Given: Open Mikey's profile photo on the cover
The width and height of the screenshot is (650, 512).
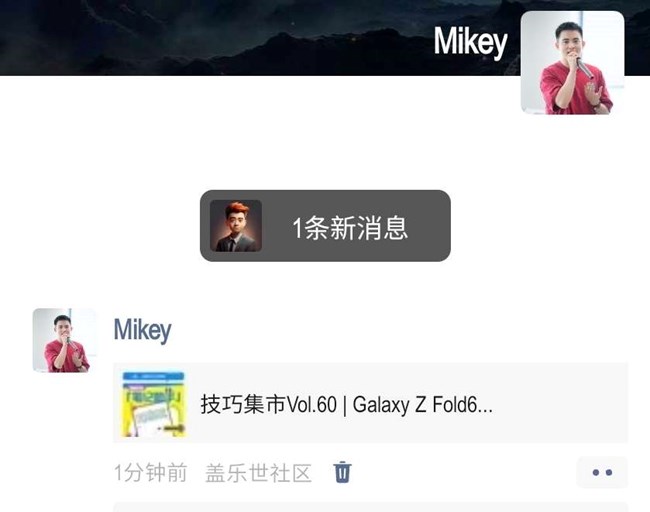Looking at the screenshot, I should pyautogui.click(x=572, y=63).
